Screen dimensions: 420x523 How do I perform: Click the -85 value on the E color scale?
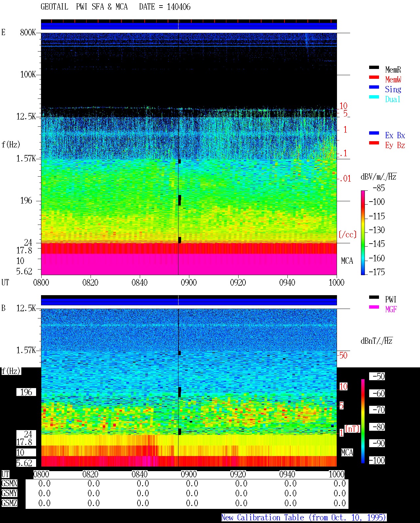pos(379,188)
